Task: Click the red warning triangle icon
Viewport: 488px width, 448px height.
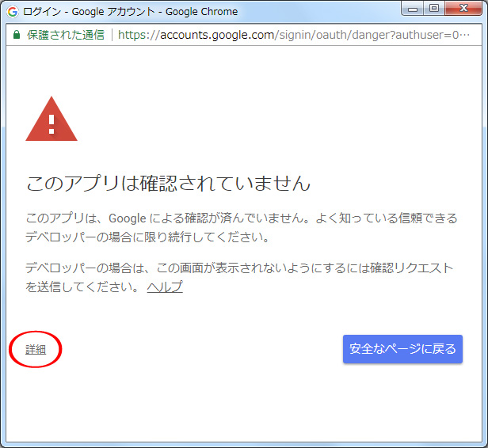Action: tap(51, 119)
